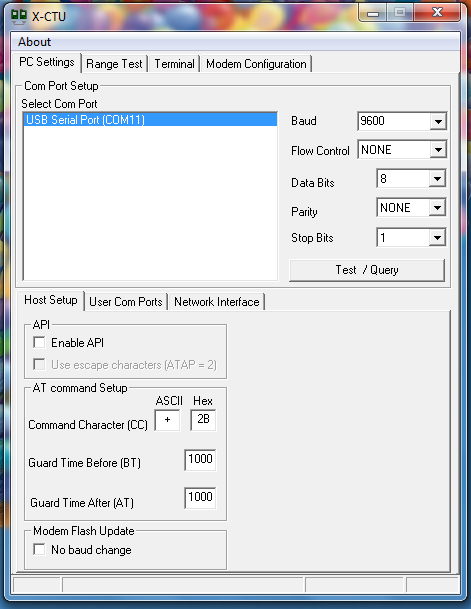The image size is (471, 609).
Task: Select the Host Setup tab
Action: click(50, 300)
